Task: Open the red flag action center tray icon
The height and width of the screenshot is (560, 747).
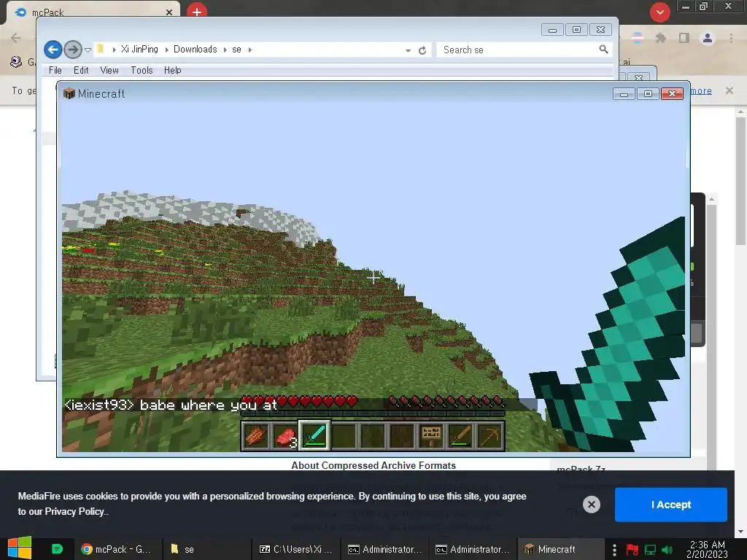Action: tap(632, 550)
